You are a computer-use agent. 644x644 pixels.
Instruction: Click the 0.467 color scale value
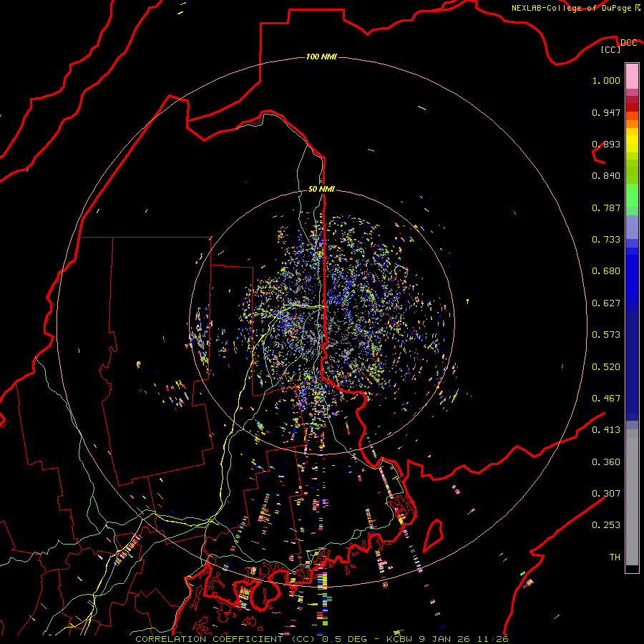coord(606,399)
